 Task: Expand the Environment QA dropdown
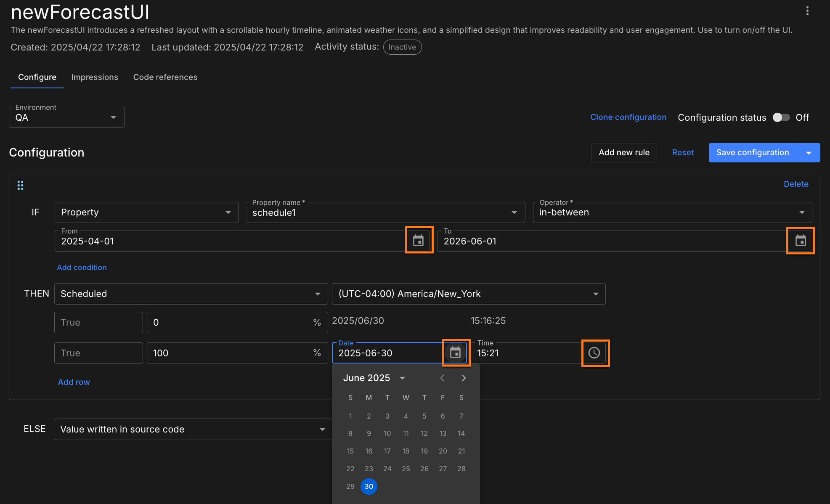pos(66,117)
